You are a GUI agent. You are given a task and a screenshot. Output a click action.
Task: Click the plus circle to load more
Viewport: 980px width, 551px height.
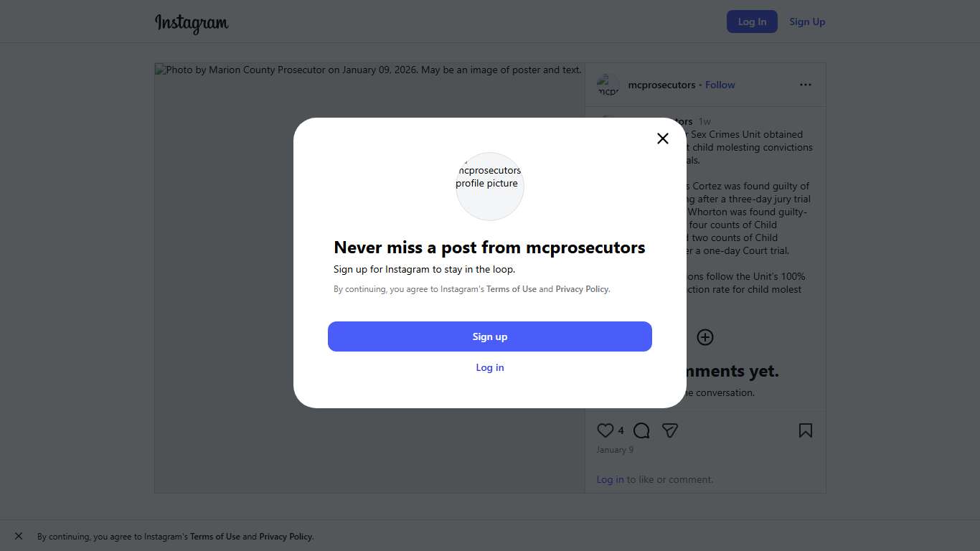(705, 337)
